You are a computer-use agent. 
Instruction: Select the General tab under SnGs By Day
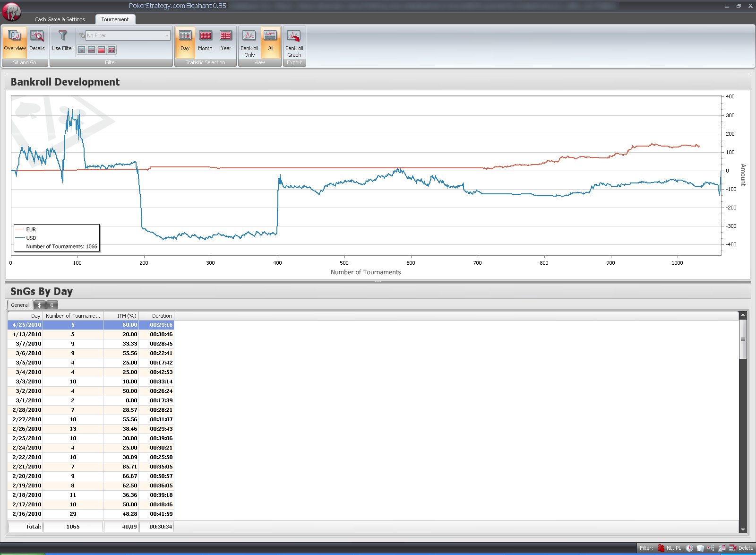20,305
